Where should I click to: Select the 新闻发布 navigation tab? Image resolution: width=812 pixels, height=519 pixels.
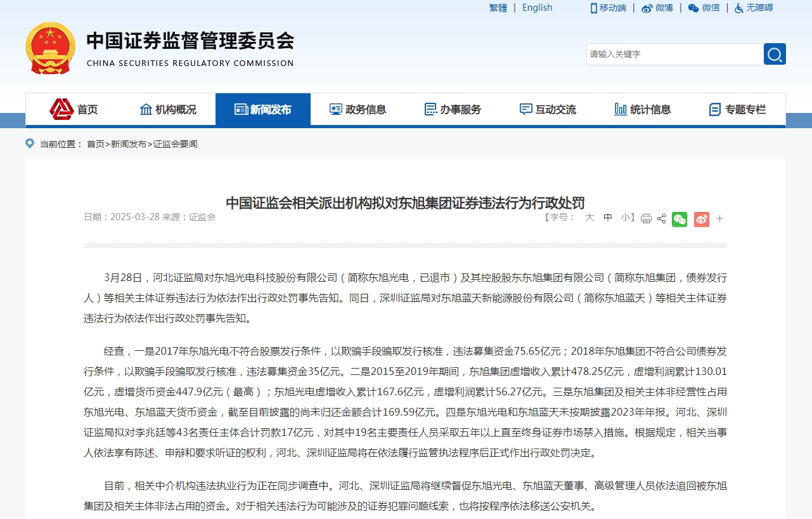(263, 109)
